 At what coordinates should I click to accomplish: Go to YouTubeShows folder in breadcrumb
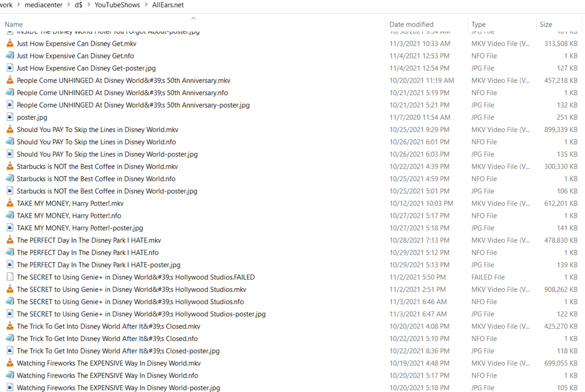[117, 5]
